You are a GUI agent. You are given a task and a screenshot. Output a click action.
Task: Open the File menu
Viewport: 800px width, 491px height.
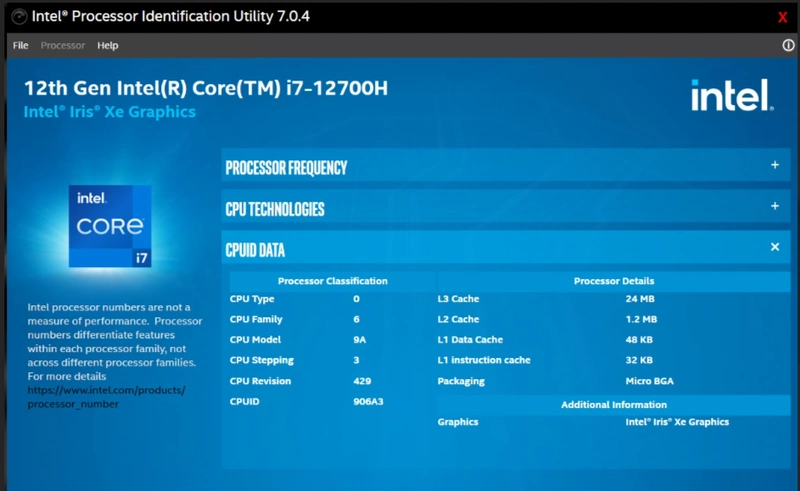20,45
